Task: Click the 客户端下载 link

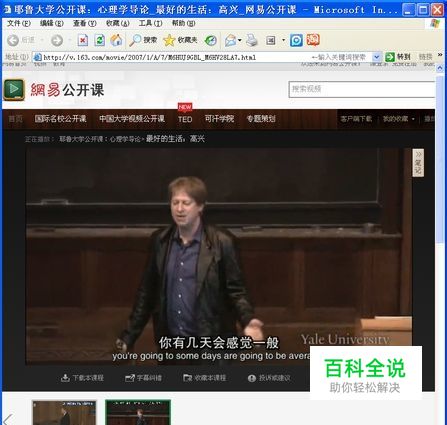Action: (356, 119)
